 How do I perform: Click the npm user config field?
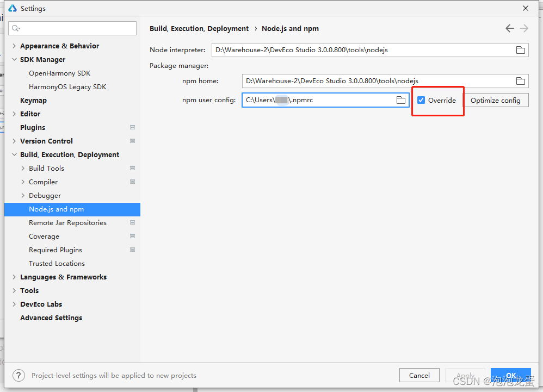point(325,101)
